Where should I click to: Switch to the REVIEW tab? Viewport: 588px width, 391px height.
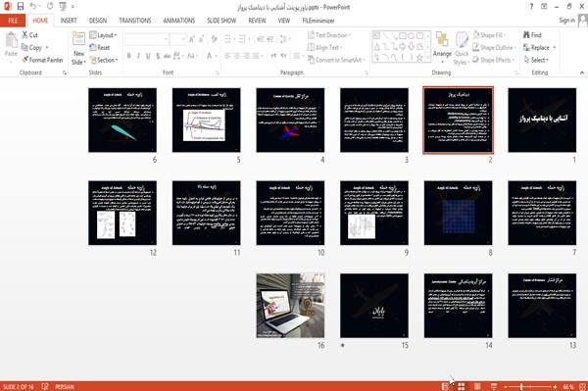tap(257, 21)
